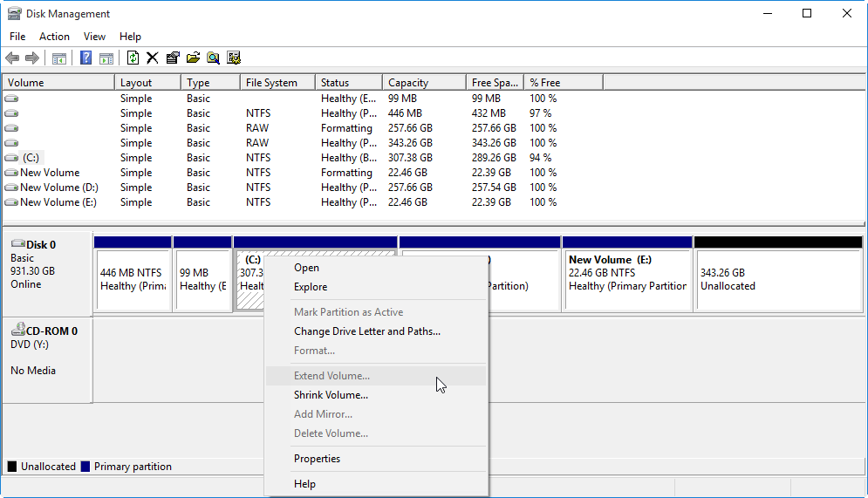Click the Explore magnifier toolbar icon
Image resolution: width=868 pixels, height=498 pixels.
[x=213, y=58]
